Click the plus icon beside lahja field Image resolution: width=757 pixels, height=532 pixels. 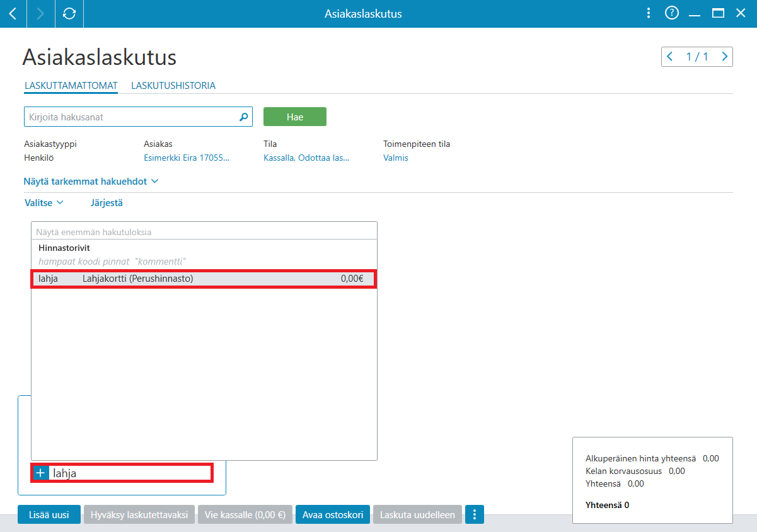[41, 473]
